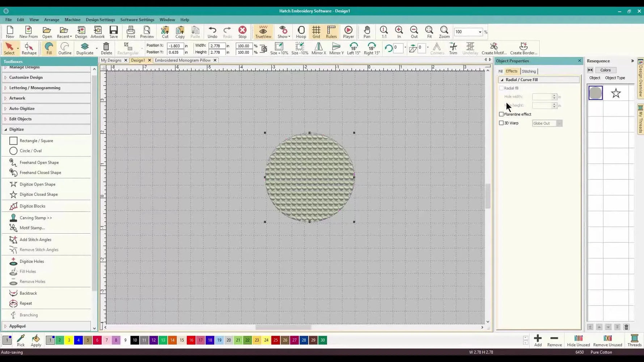Image resolution: width=644 pixels, height=362 pixels.
Task: Click the Zoom In icon
Action: [399, 32]
